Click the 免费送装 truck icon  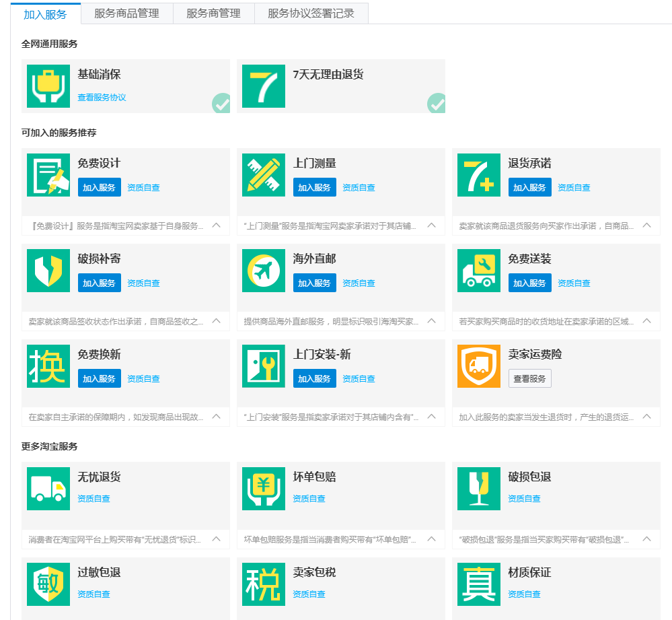tap(479, 271)
